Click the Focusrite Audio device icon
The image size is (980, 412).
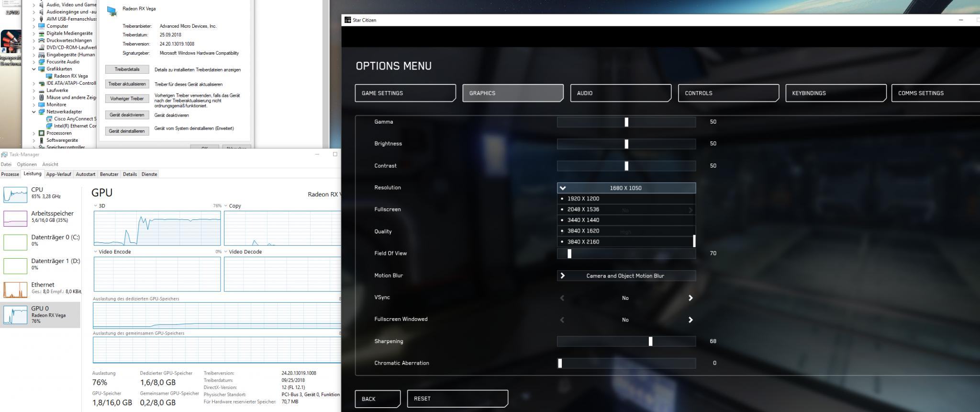(x=41, y=62)
